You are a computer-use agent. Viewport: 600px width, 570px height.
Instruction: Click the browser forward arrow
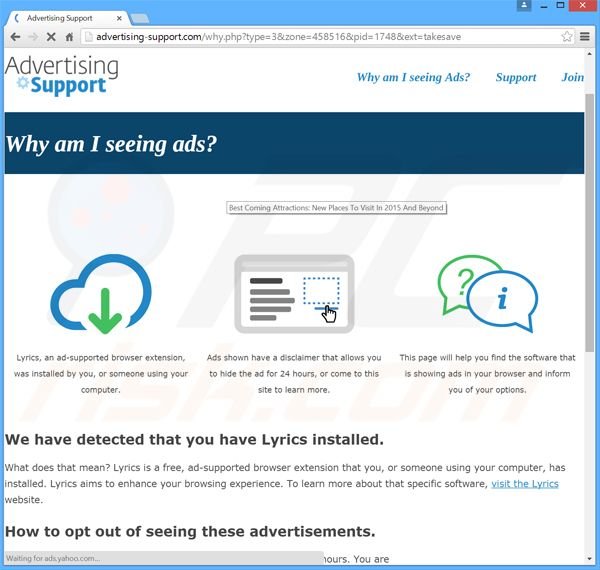click(33, 37)
